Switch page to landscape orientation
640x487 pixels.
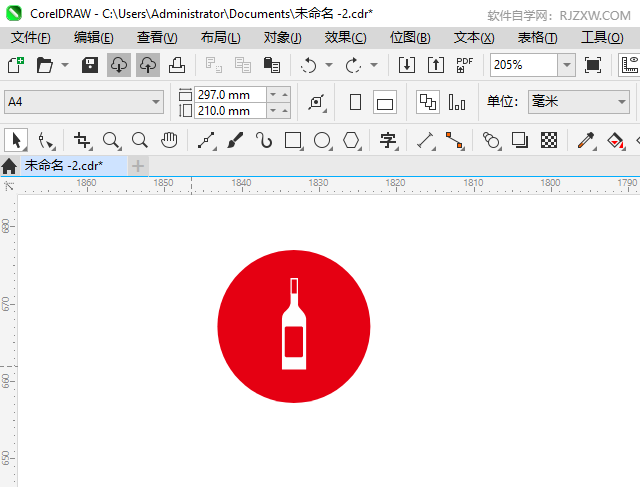click(x=385, y=102)
